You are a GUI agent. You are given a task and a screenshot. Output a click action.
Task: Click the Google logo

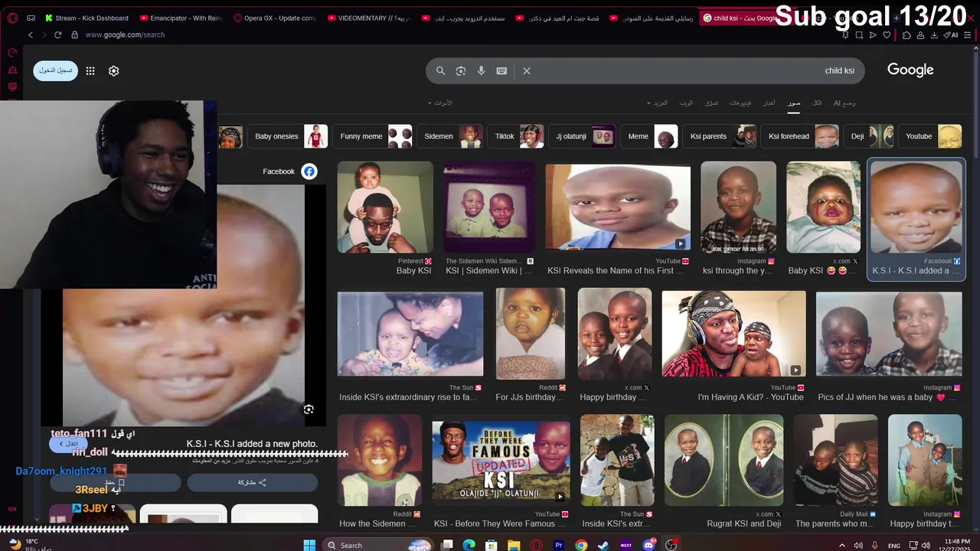[x=910, y=70]
